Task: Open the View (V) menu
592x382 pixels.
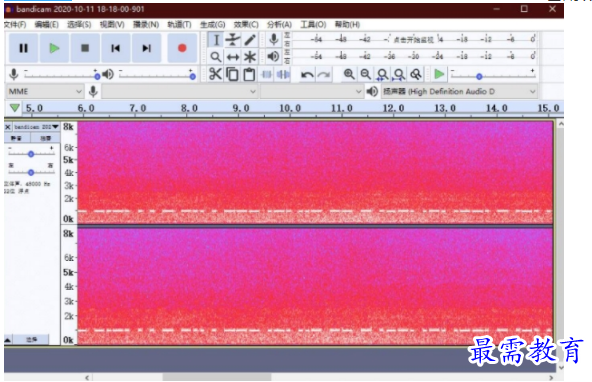Action: pyautogui.click(x=112, y=25)
